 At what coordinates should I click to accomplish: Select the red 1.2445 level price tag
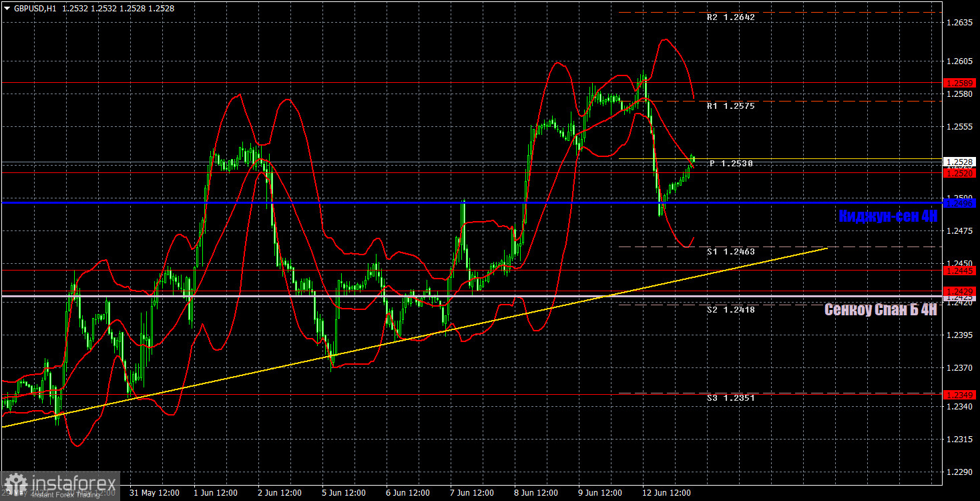coord(959,271)
